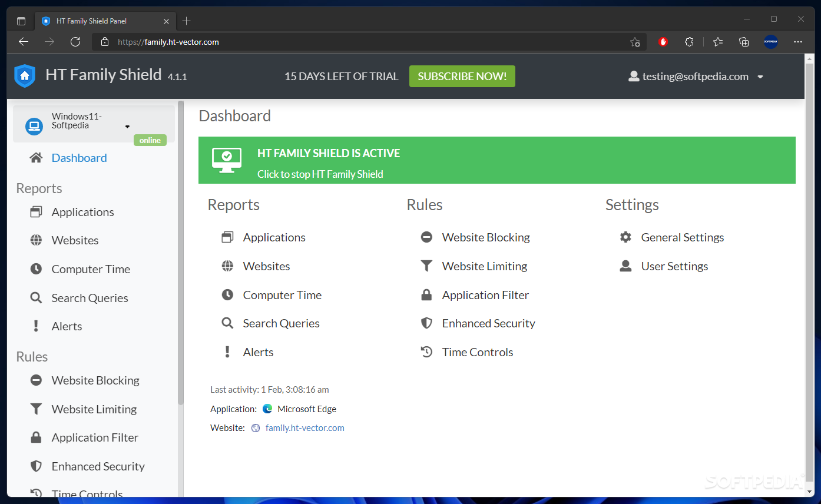Open Time Controls link on dashboard
821x504 pixels.
478,352
